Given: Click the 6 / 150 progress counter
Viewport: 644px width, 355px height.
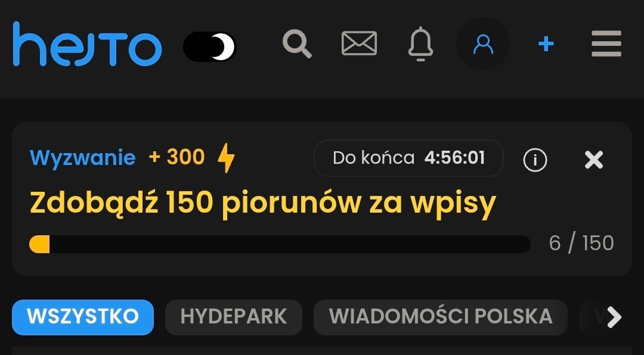Looking at the screenshot, I should (581, 244).
